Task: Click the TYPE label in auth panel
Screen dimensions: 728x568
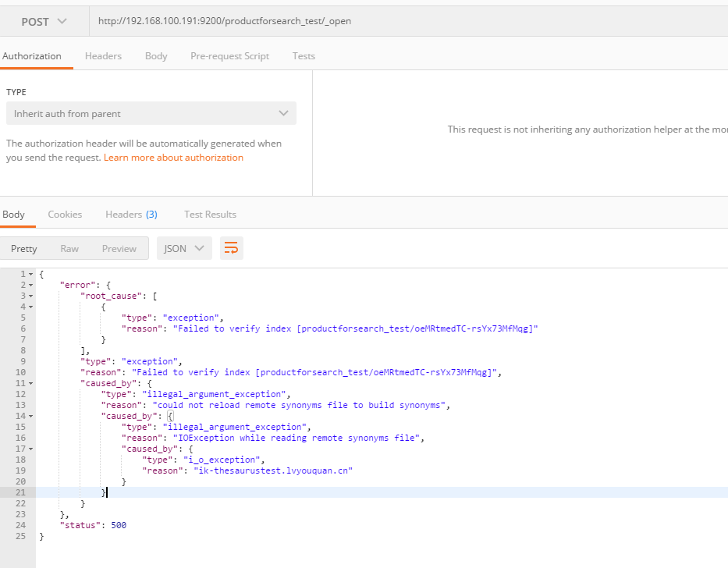Action: click(16, 92)
